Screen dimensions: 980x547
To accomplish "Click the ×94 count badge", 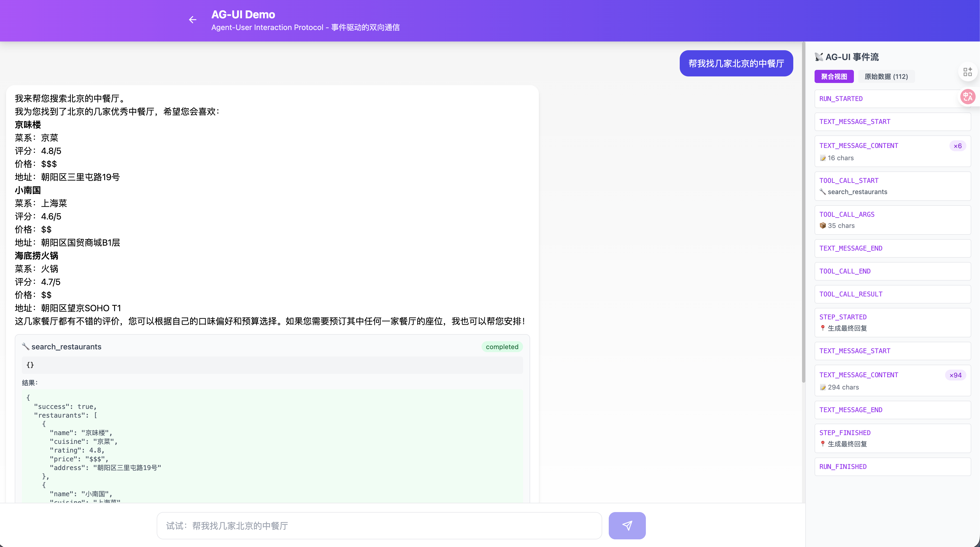I will click(955, 375).
